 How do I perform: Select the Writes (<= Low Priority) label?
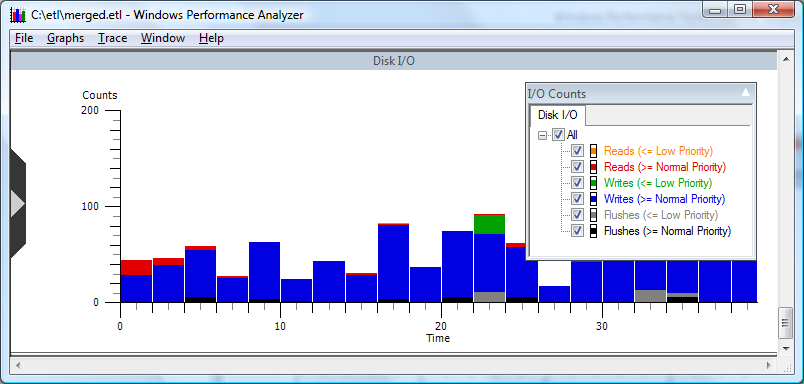point(658,183)
